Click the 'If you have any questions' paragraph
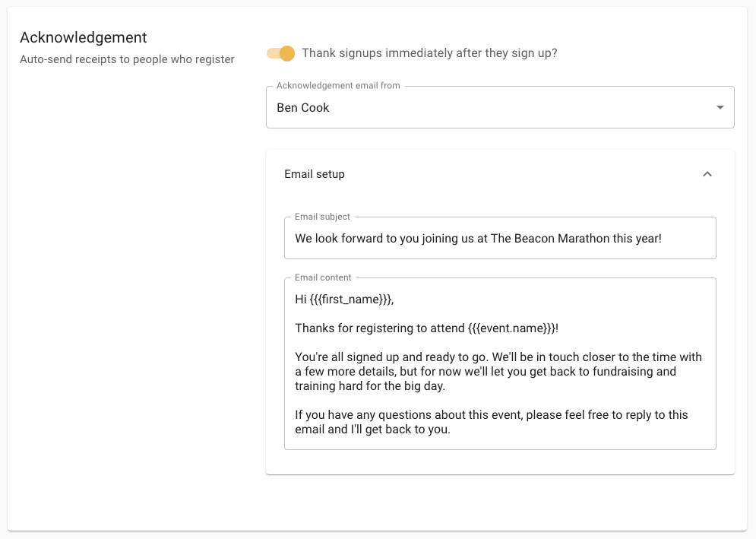 (491, 415)
